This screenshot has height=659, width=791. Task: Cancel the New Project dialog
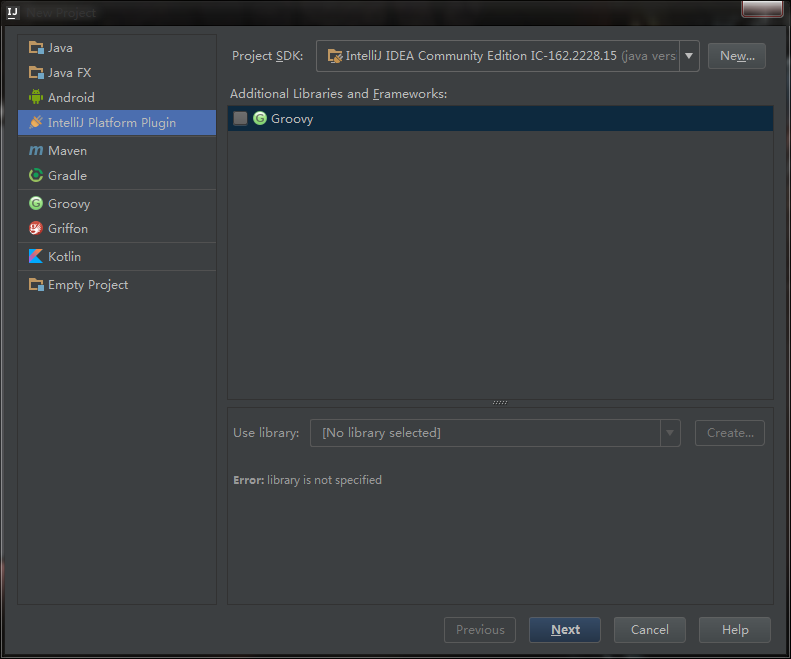click(650, 630)
